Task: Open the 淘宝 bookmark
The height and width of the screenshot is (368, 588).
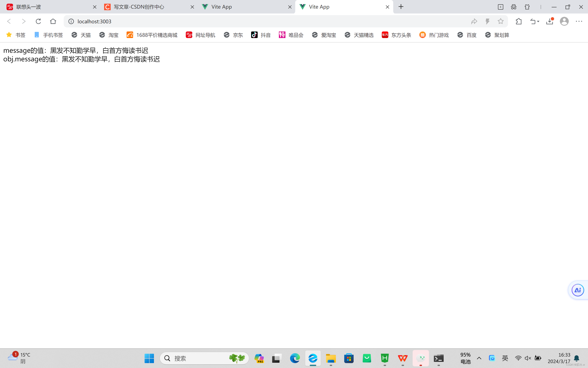Action: click(x=109, y=35)
